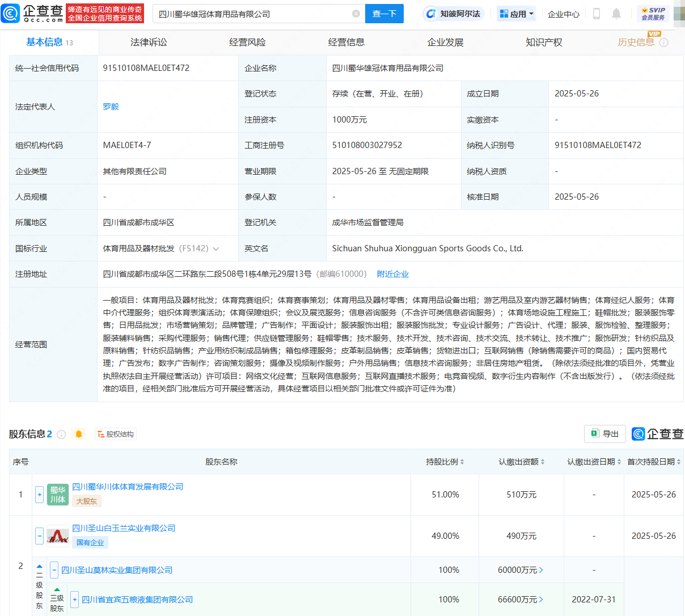Open the notifications bell in header
This screenshot has width=685, height=616.
click(616, 14)
